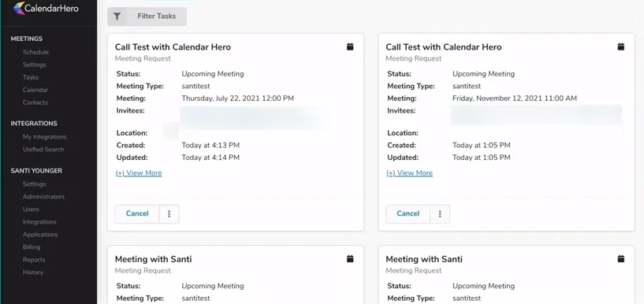Open Unified Search
This screenshot has height=304, width=644.
click(x=43, y=150)
